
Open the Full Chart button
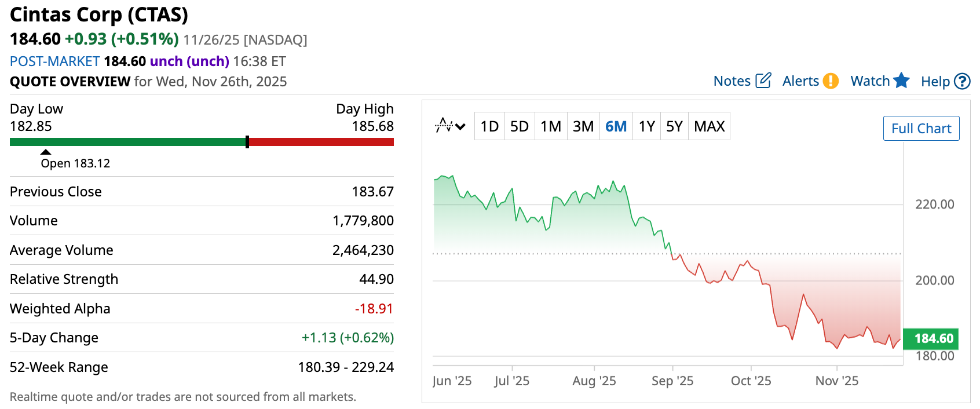[921, 129]
